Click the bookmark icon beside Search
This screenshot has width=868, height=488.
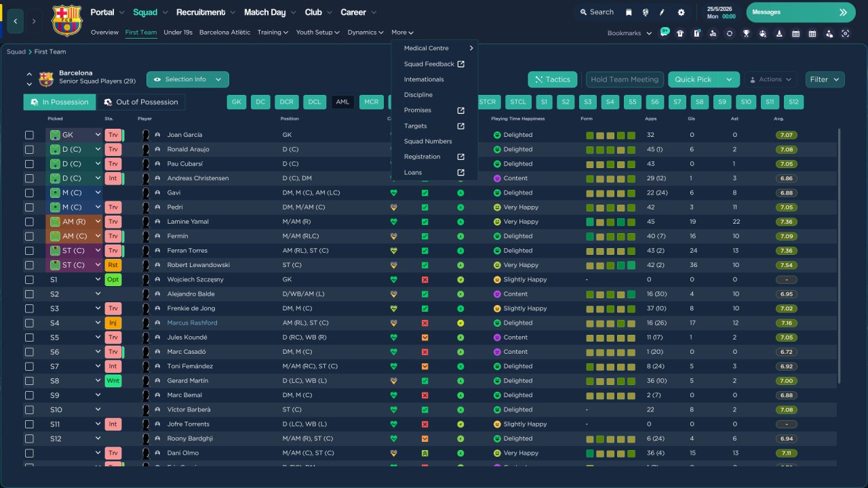point(629,12)
